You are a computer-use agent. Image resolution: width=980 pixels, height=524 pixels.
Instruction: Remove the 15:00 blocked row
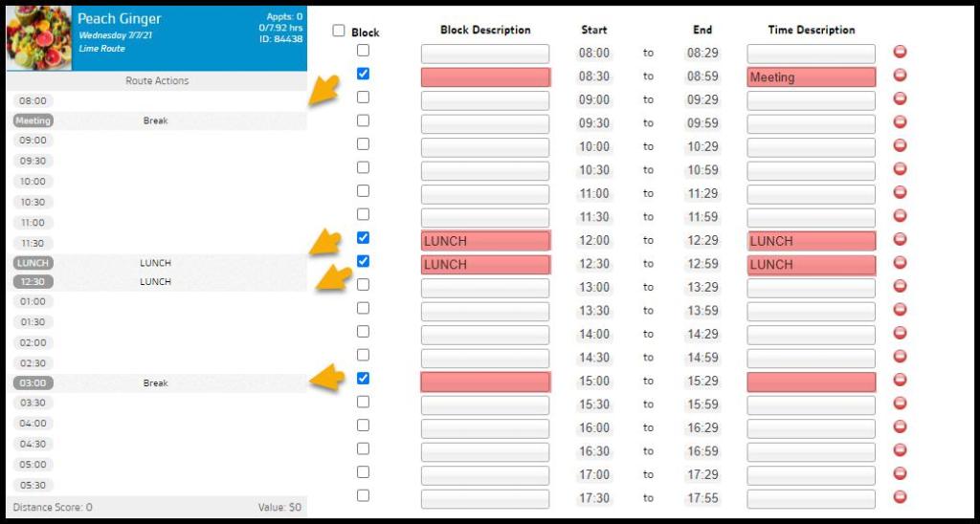coord(900,381)
